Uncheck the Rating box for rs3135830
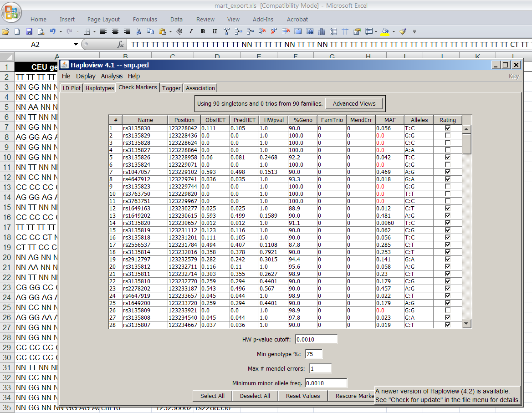 pyautogui.click(x=448, y=128)
